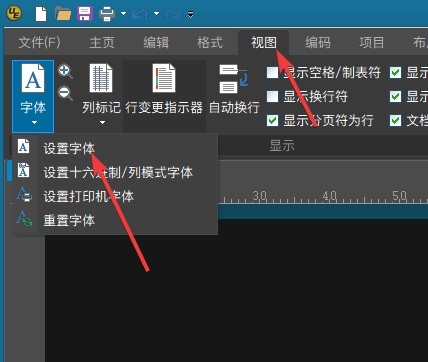Image resolution: width=428 pixels, height=362 pixels.
Task: Uncheck the 文档 checkbox
Action: tap(395, 121)
